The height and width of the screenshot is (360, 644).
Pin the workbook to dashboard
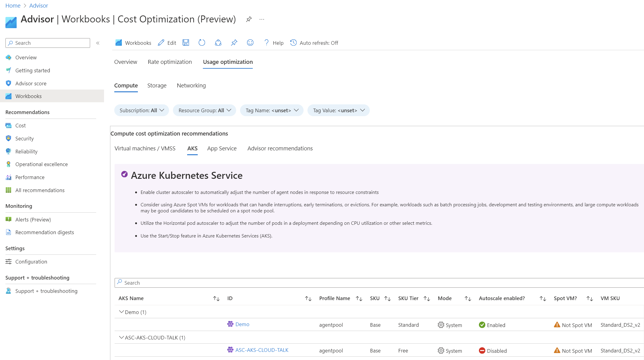pyautogui.click(x=234, y=43)
